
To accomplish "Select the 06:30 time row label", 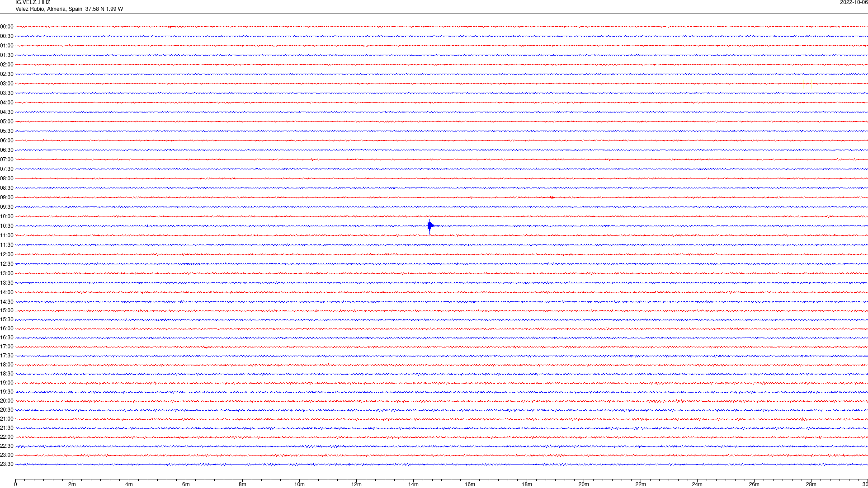I will (x=7, y=150).
